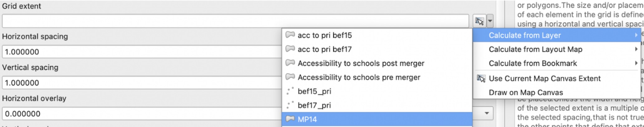Select the 'acc to pri bef15' layer
Image resolution: width=644 pixels, height=127 pixels.
click(325, 35)
